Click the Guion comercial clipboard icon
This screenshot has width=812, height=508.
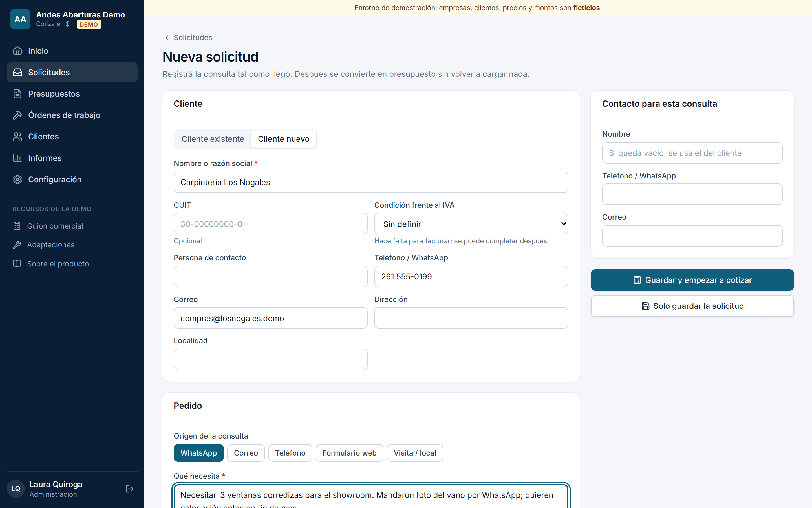point(17,226)
